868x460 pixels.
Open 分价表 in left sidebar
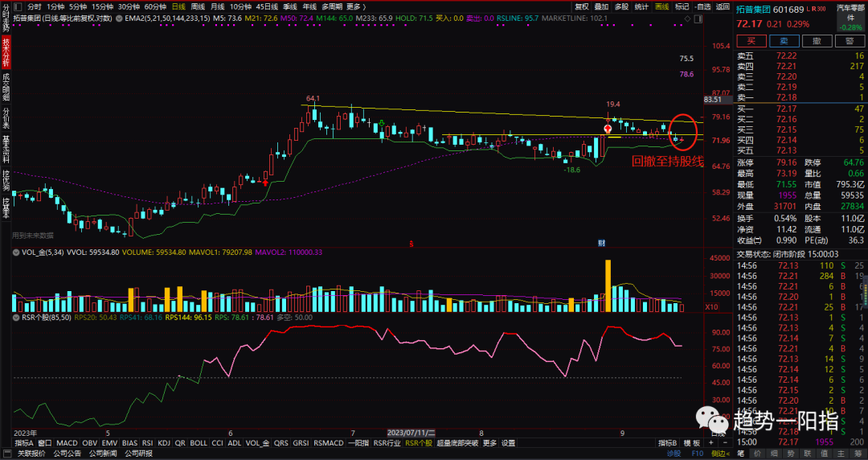6,117
